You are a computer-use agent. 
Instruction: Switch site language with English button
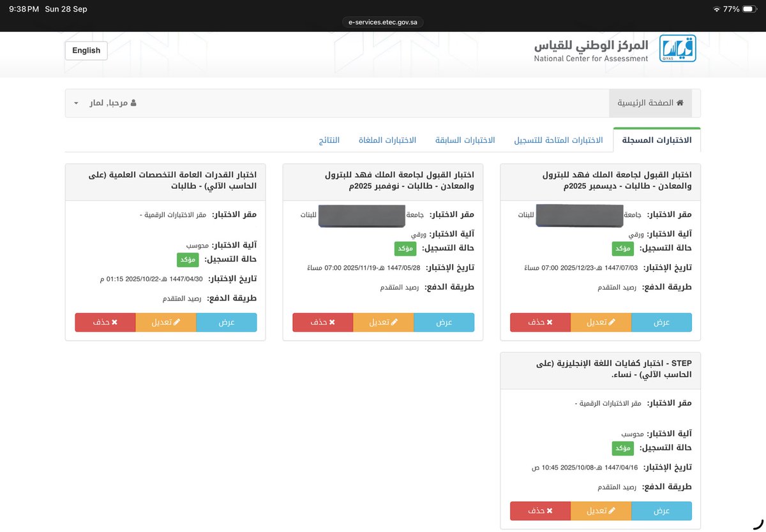[86, 50]
